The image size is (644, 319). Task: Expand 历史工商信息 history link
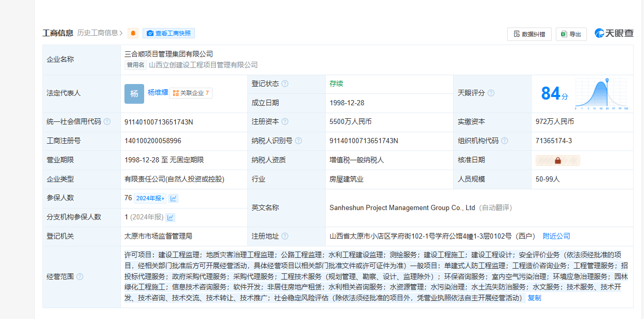pyautogui.click(x=100, y=33)
